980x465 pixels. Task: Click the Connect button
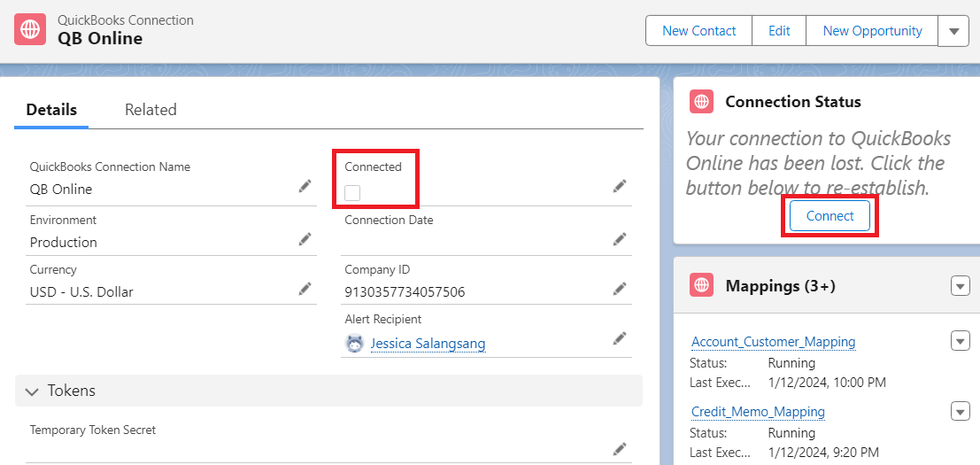(830, 215)
